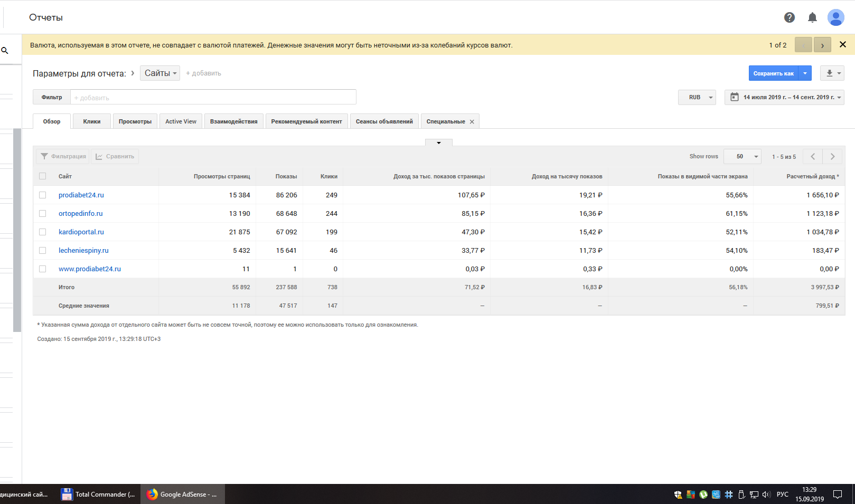Go to next notification in banner
The height and width of the screenshot is (504, 855).
coord(822,45)
